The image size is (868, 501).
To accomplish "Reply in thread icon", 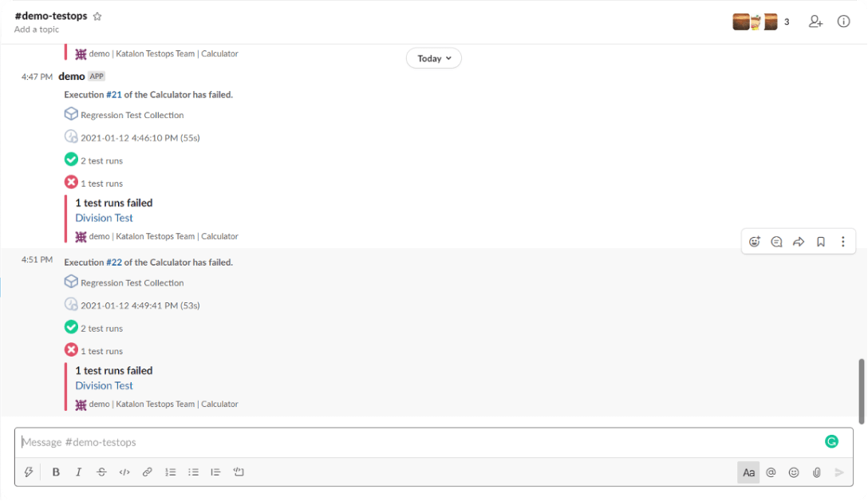I will [x=777, y=242].
